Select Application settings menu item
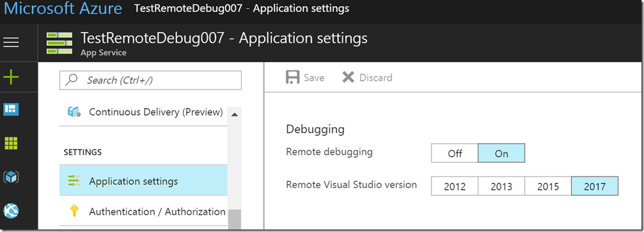644x232 pixels. point(143,181)
